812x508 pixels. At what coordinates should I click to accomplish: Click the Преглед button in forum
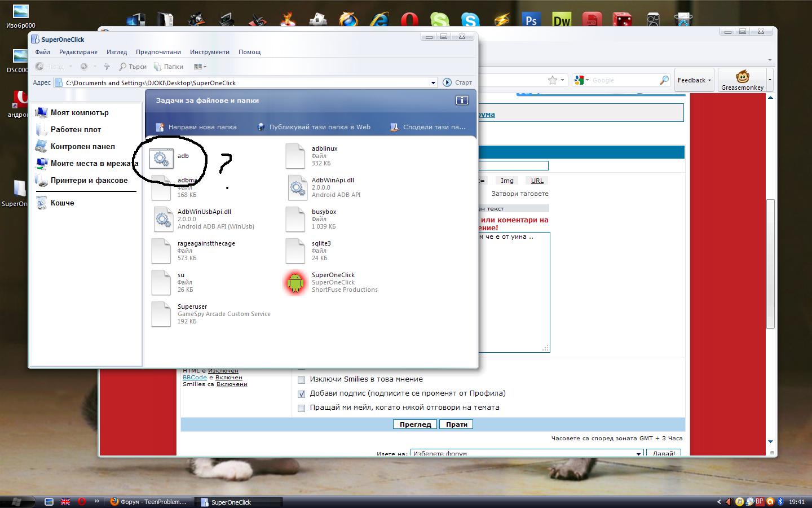coord(415,424)
